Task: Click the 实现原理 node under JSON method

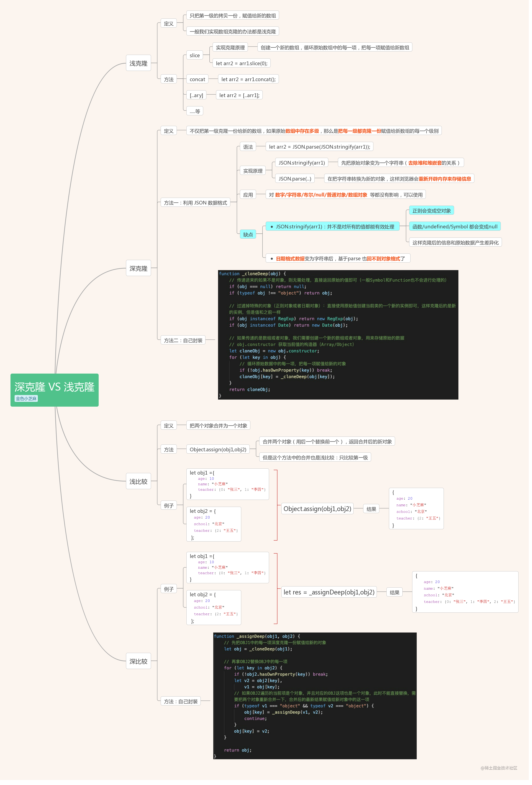Action: point(252,171)
